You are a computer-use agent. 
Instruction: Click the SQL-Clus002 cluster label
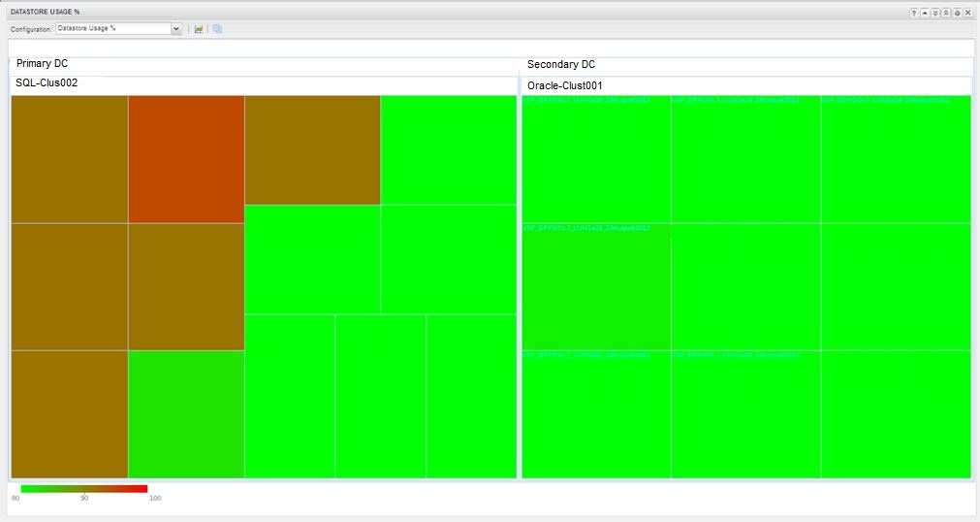[x=47, y=83]
